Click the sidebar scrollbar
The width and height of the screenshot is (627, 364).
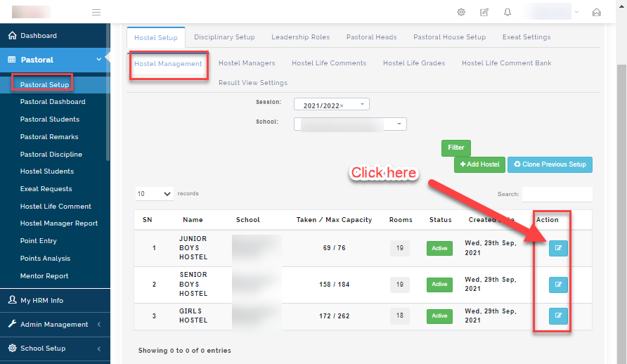coord(108,93)
